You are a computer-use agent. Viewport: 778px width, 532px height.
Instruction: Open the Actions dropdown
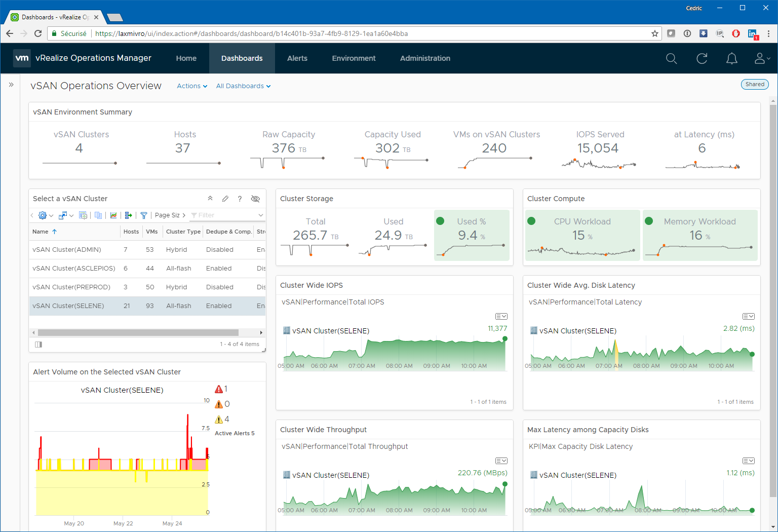192,86
